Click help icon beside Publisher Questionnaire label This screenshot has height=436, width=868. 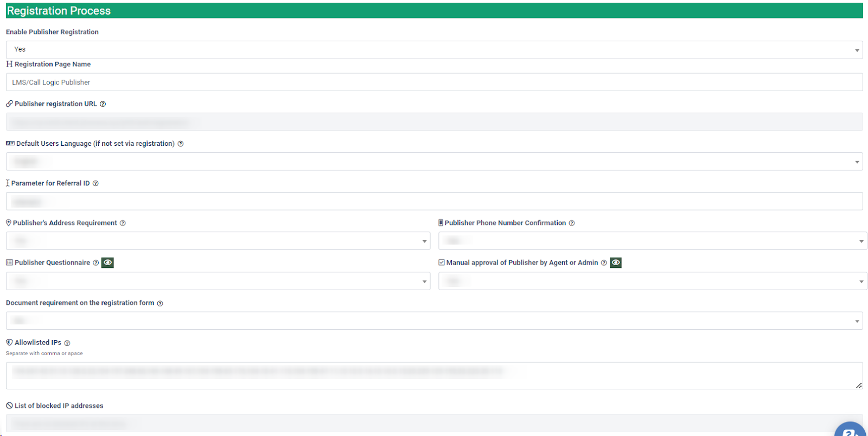[96, 263]
